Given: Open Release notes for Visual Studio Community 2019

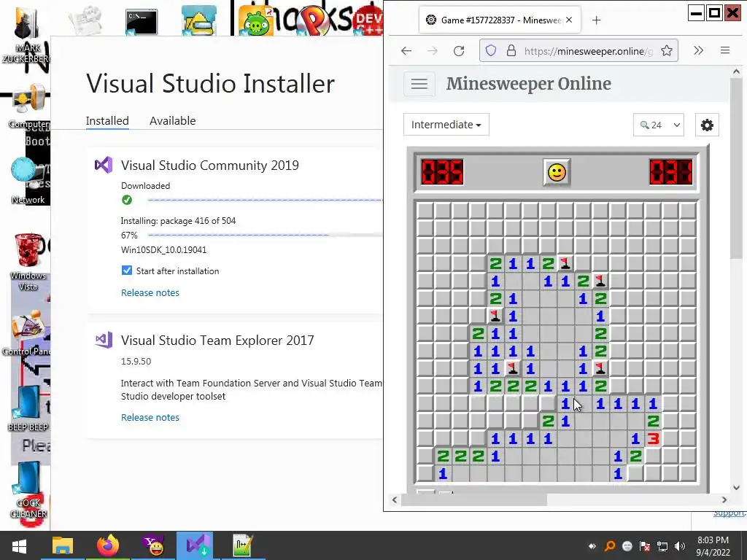Looking at the screenshot, I should [x=150, y=292].
